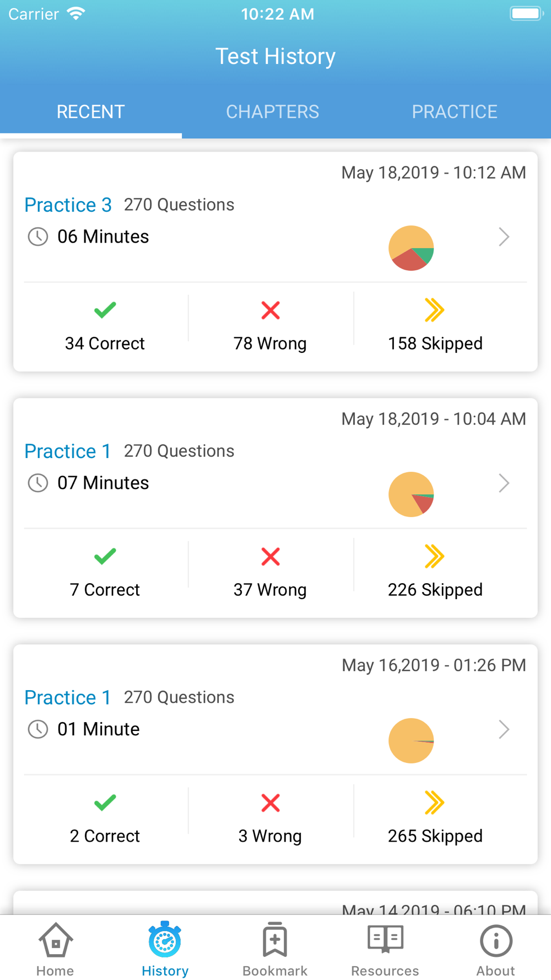Tap the Practice 3 pie chart

coord(411,248)
